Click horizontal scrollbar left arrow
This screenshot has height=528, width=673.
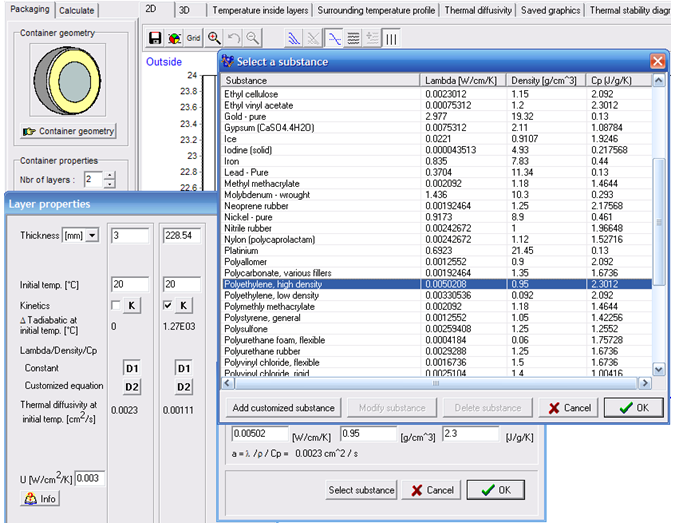coord(228,383)
